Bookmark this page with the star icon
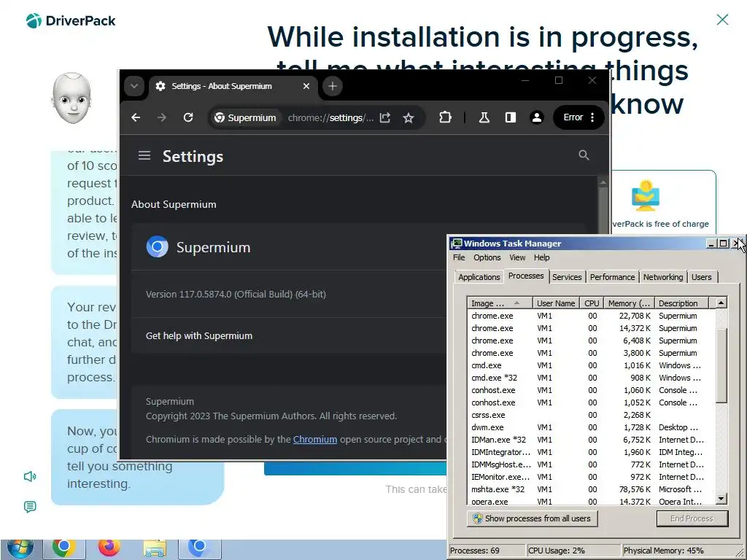The image size is (747, 560). [x=409, y=117]
